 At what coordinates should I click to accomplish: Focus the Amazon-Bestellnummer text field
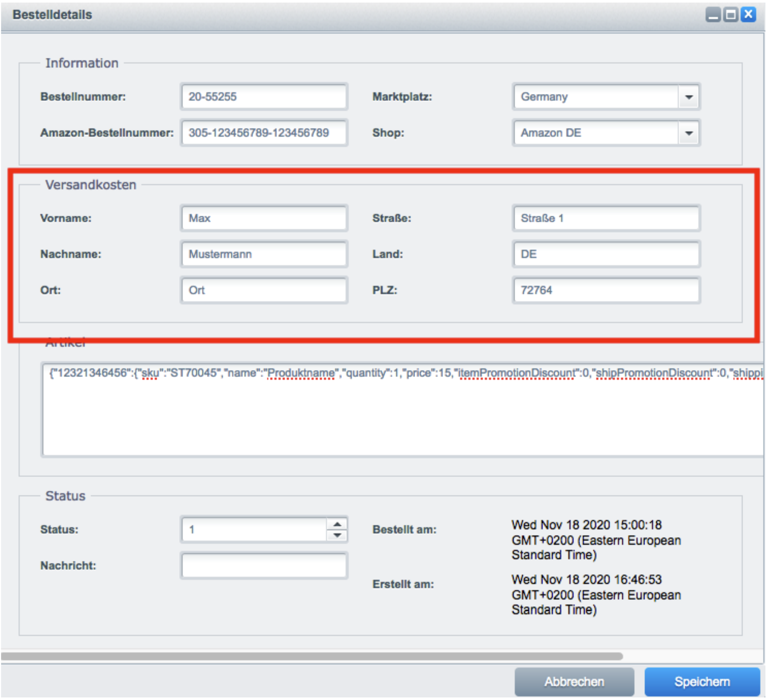pyautogui.click(x=264, y=133)
